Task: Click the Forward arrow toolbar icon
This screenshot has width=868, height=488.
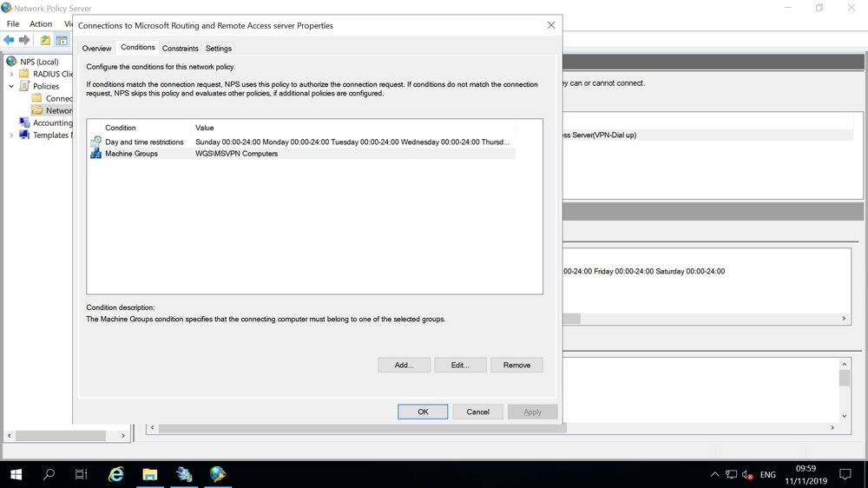Action: 23,40
